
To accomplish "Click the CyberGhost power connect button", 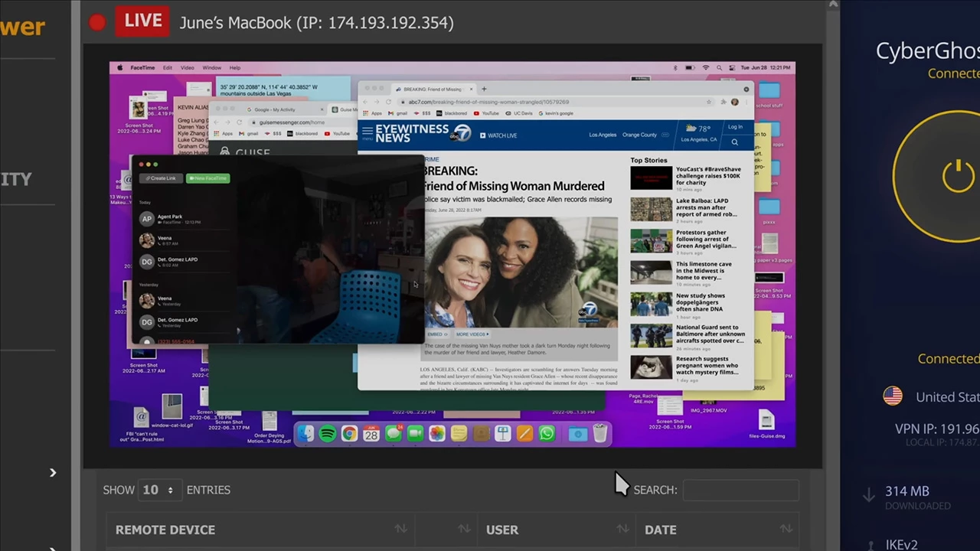I will pos(959,177).
